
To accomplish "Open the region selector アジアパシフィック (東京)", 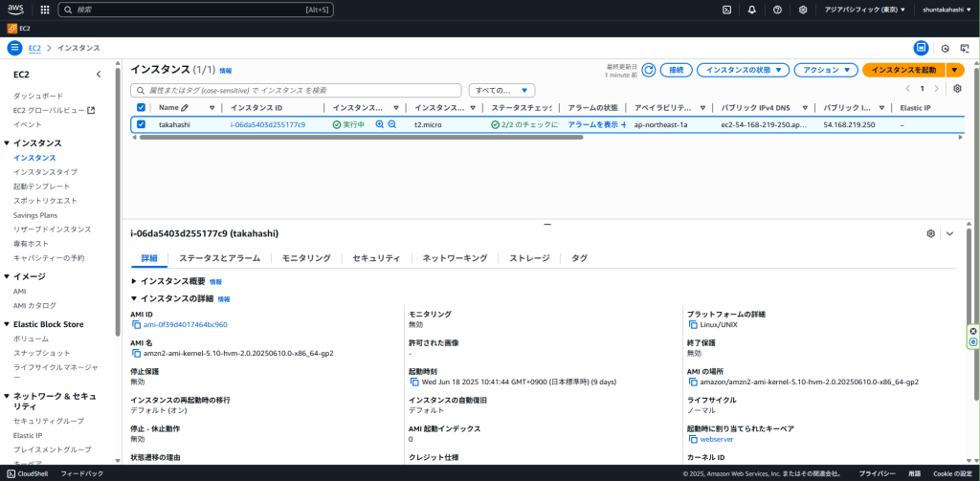I will pos(864,10).
